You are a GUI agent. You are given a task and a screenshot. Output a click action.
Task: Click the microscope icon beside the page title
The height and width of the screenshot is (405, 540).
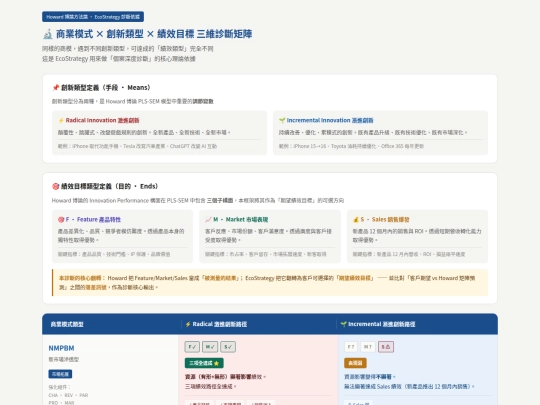point(48,34)
